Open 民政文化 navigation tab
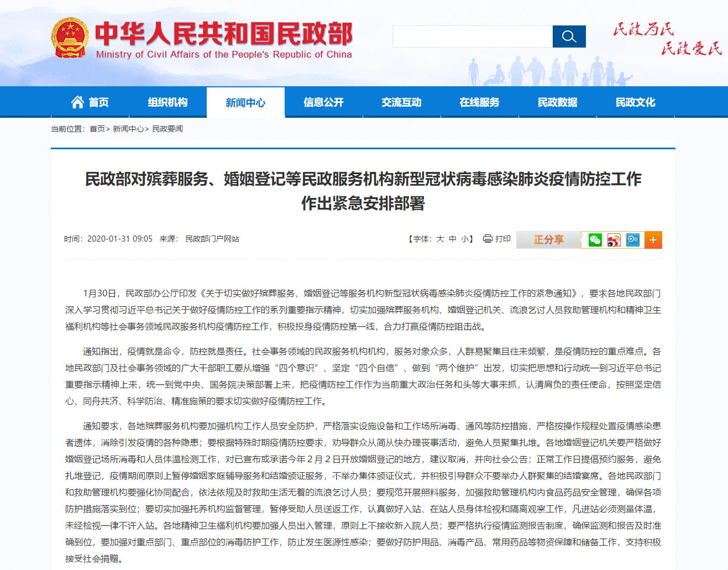 pyautogui.click(x=635, y=102)
